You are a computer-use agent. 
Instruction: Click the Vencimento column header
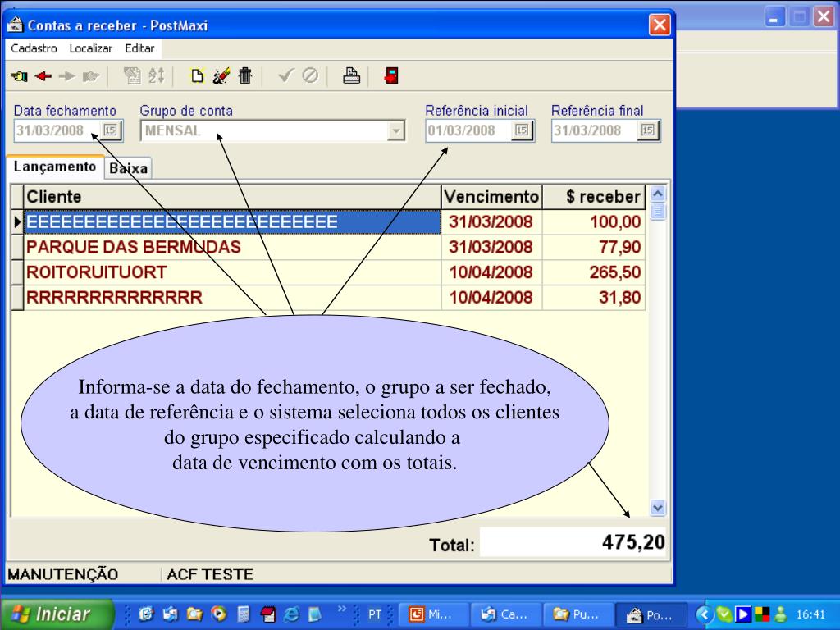(491, 197)
